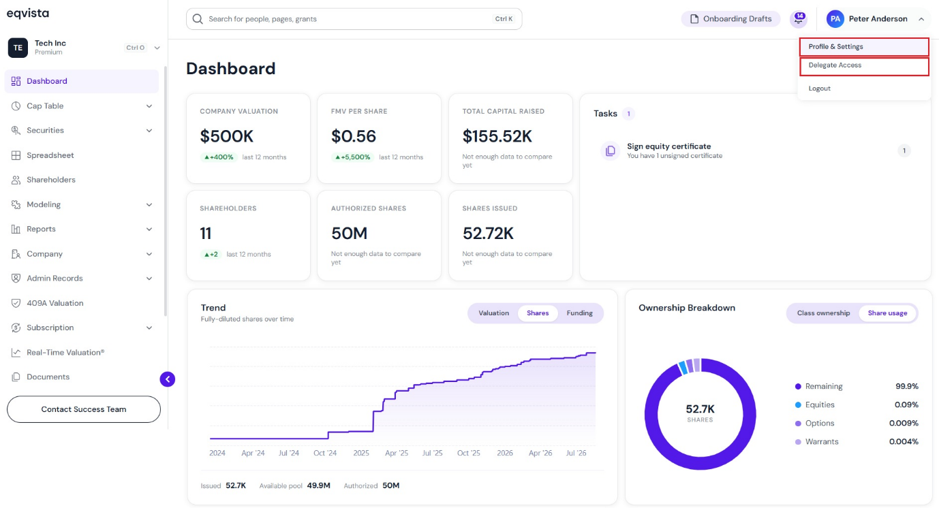Click the Options legend dot
This screenshot has height=508, width=939.
798,424
